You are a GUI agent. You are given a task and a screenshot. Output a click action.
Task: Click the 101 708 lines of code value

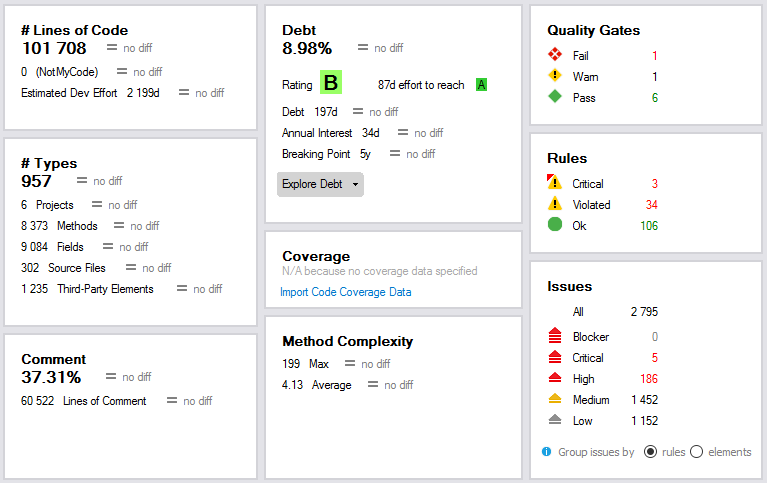[54, 48]
